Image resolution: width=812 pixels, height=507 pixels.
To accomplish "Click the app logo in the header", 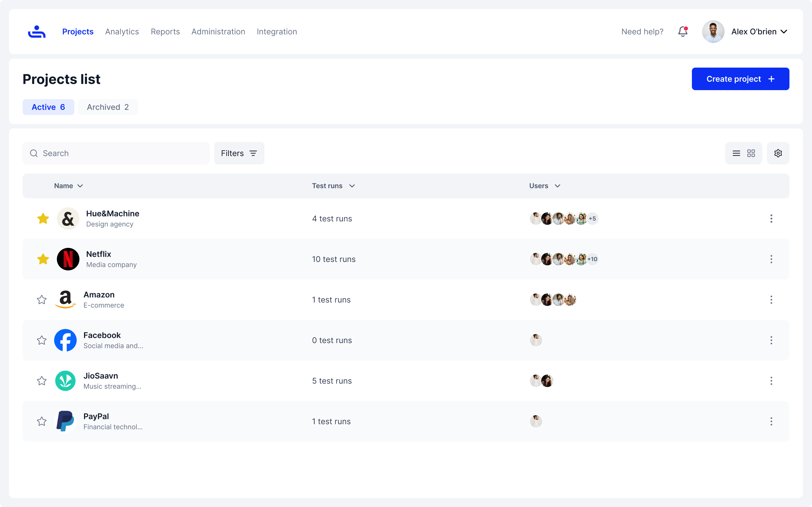I will (37, 32).
